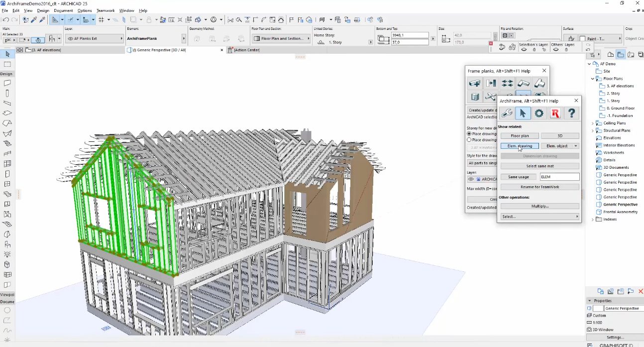The height and width of the screenshot is (347, 644).
Task: Select the second Place drawing radio button
Action: (x=469, y=140)
